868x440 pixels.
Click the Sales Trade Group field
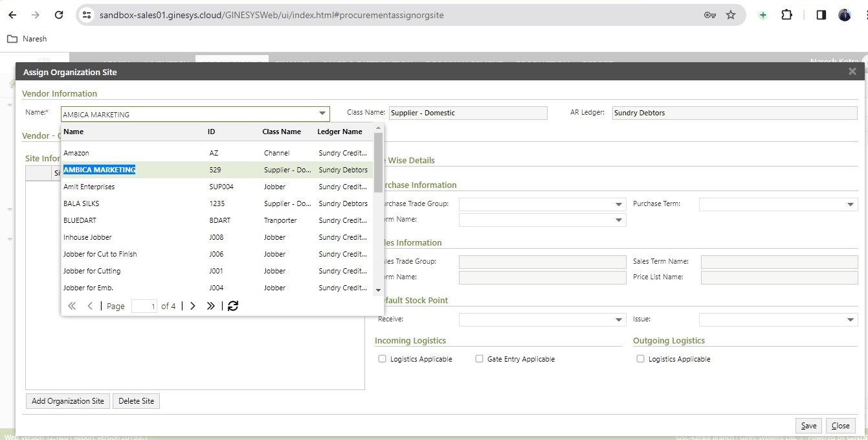(542, 262)
